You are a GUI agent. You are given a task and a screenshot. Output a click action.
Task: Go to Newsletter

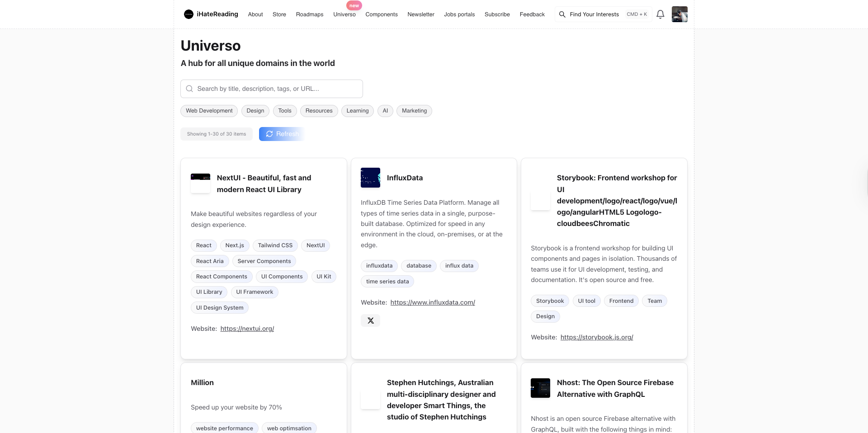click(421, 14)
